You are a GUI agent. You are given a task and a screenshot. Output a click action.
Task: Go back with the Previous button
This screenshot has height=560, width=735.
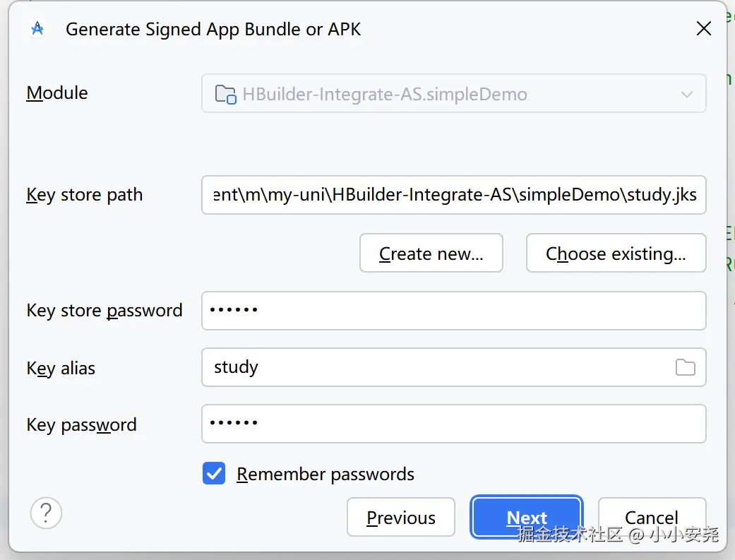point(401,518)
